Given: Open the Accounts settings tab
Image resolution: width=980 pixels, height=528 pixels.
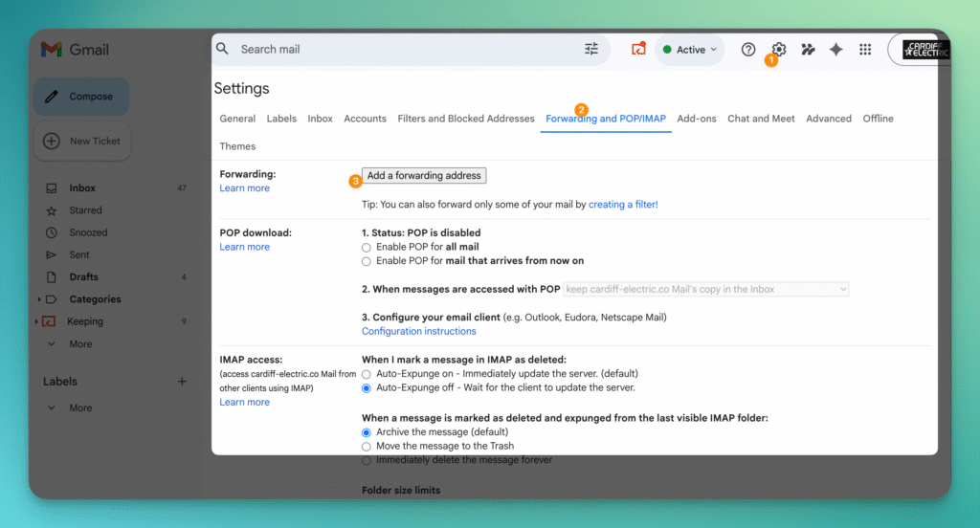Looking at the screenshot, I should (x=365, y=119).
